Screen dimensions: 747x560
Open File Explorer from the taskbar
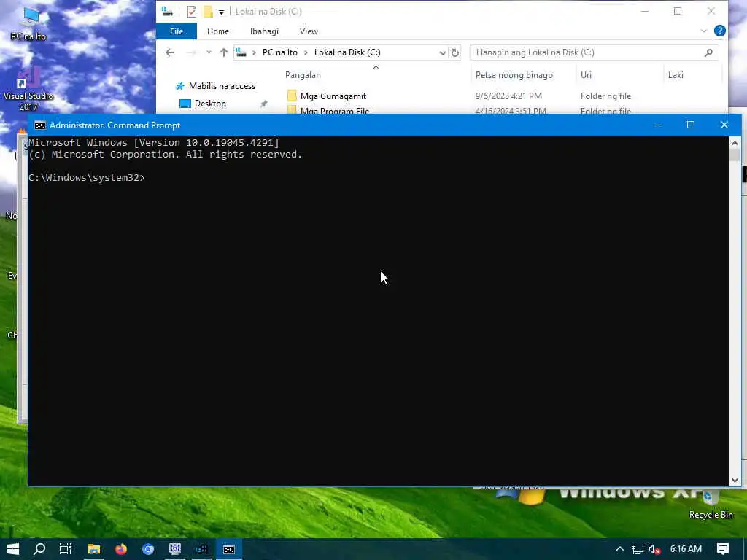point(94,549)
